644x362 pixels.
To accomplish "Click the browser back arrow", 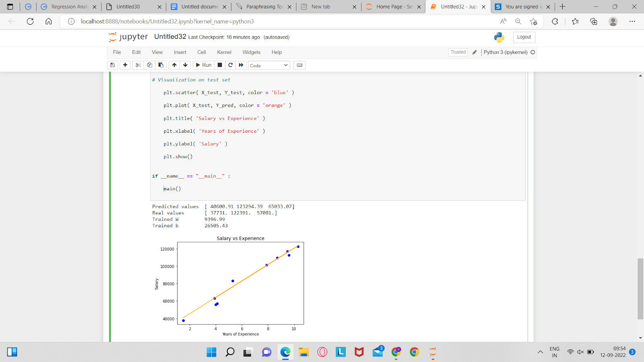I will click(12, 21).
